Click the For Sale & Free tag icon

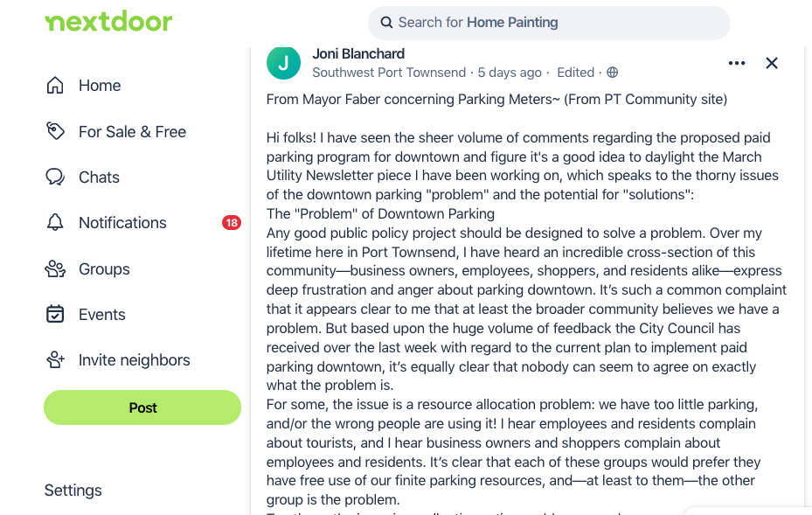pyautogui.click(x=55, y=131)
